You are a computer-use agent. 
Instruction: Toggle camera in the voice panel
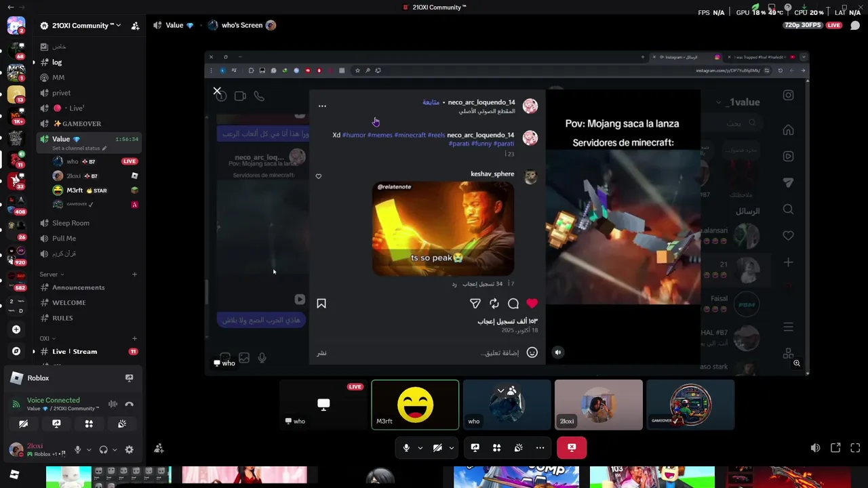(x=24, y=424)
